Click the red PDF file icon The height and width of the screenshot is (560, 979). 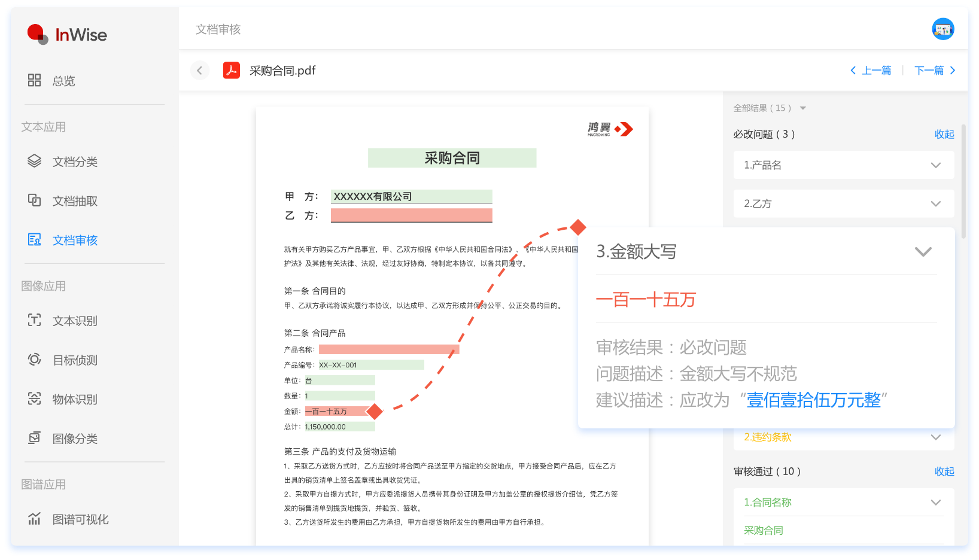(232, 71)
